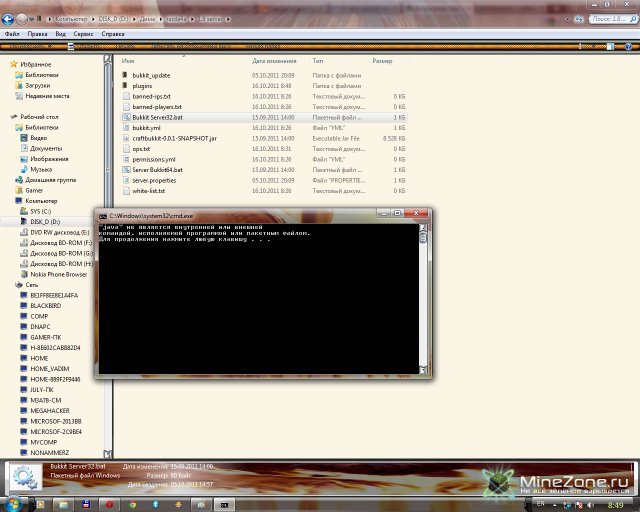
Task: Click the cmd window vertical scrollbar
Action: [423, 300]
